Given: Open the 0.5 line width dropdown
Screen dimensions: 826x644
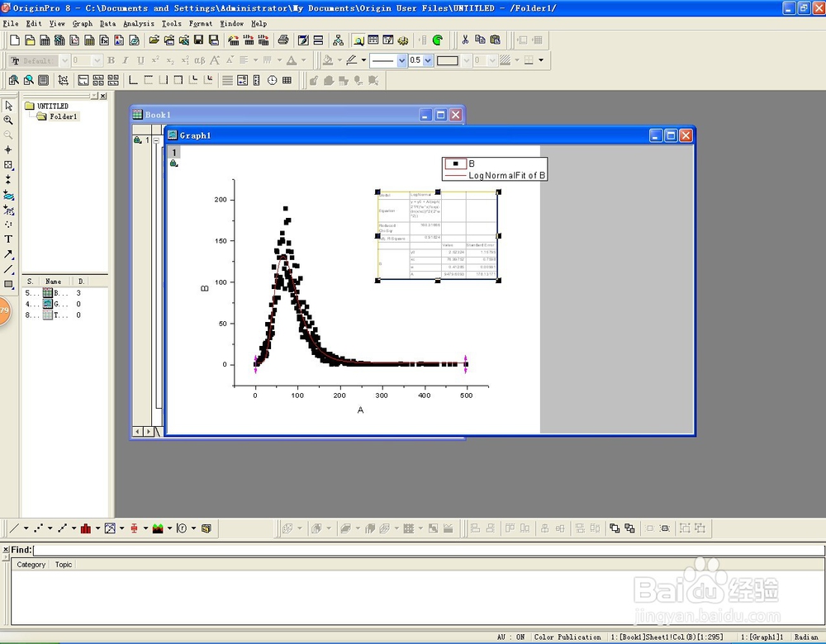Looking at the screenshot, I should point(428,60).
